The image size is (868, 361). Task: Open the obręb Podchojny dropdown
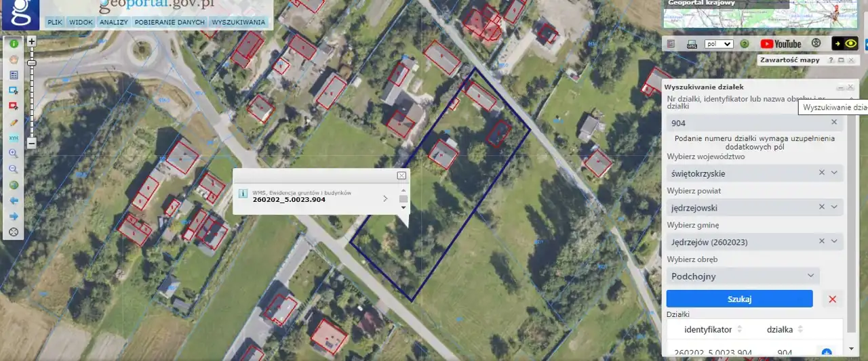click(743, 276)
